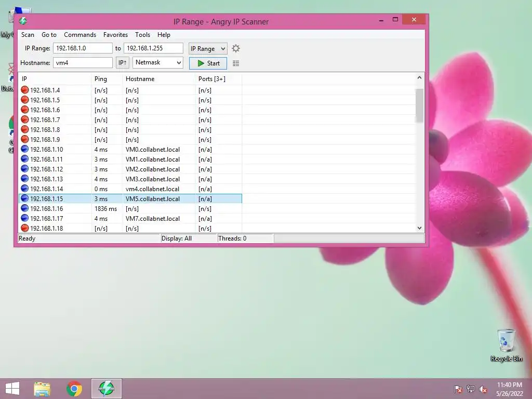Open the Windows Start button
The image size is (532, 399).
point(12,389)
